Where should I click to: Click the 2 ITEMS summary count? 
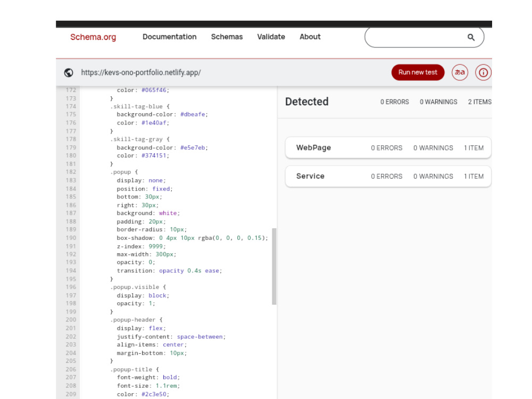click(x=479, y=102)
